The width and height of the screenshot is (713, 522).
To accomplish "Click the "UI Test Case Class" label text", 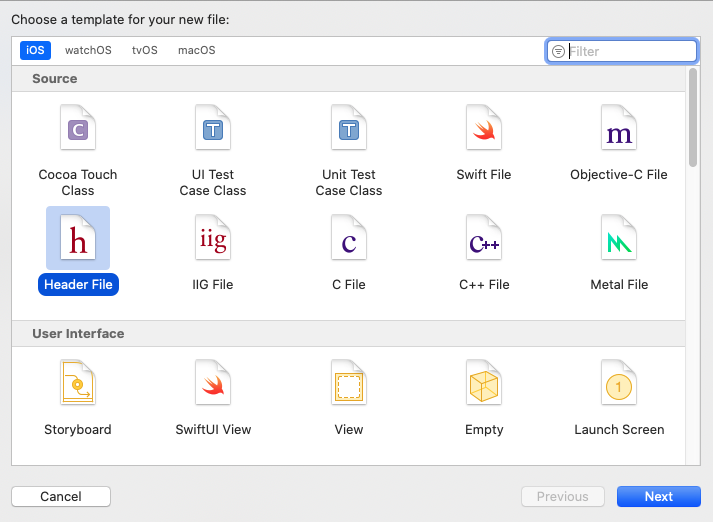I will [x=213, y=182].
